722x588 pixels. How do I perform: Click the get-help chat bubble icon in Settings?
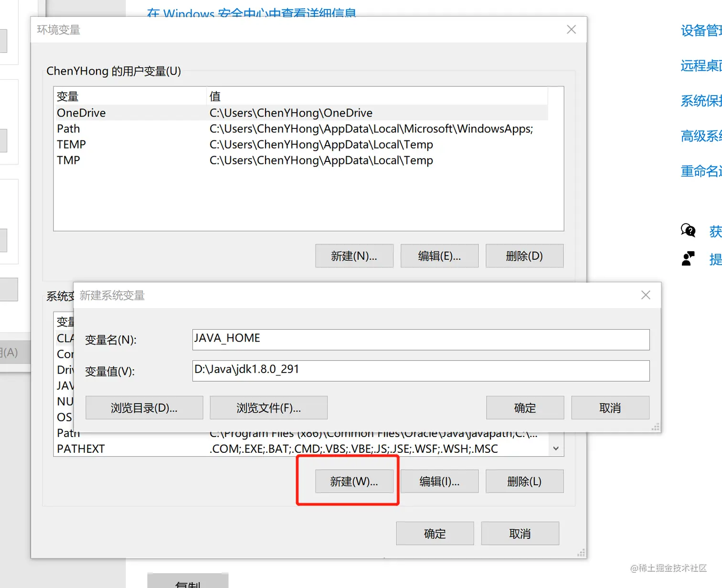688,230
